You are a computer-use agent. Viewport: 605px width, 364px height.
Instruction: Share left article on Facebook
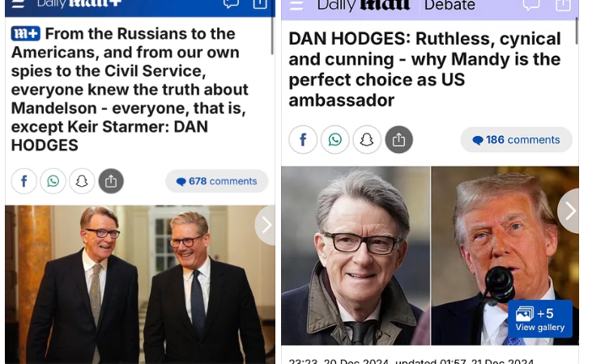(x=24, y=180)
